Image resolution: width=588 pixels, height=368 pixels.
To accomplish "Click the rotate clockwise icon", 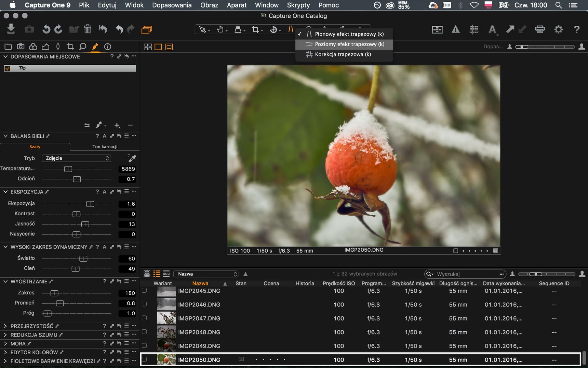I will coord(58,29).
